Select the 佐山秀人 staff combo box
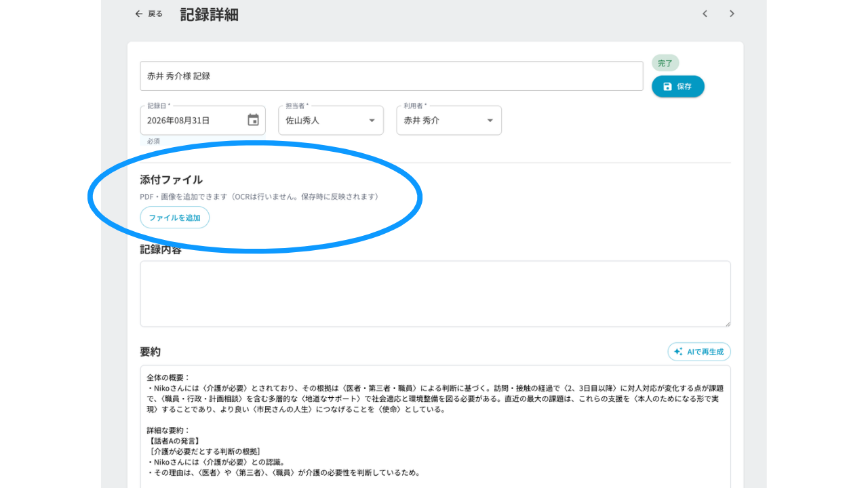868x488 pixels. point(331,121)
